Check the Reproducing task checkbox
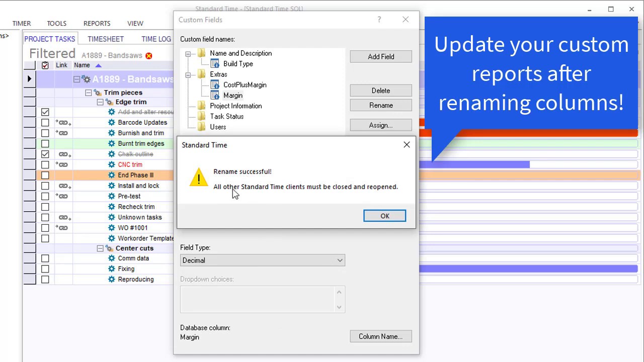The image size is (644, 362). (x=45, y=280)
